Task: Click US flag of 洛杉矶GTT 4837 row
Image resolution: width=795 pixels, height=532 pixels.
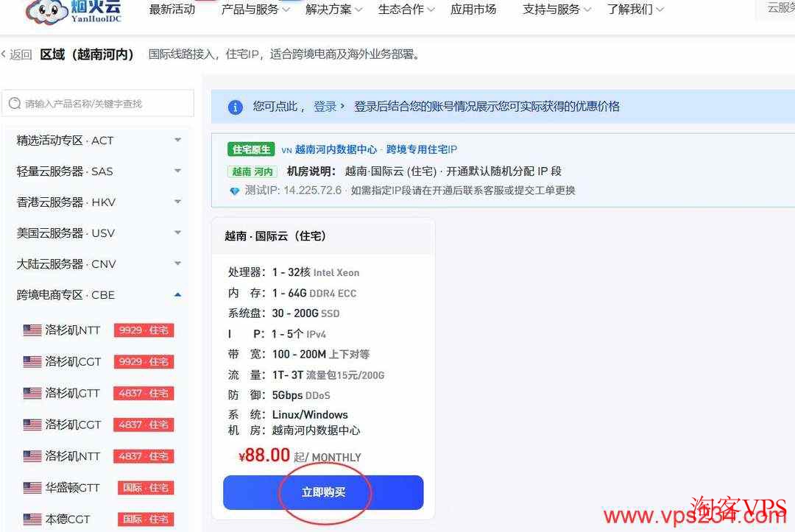Action: point(32,393)
